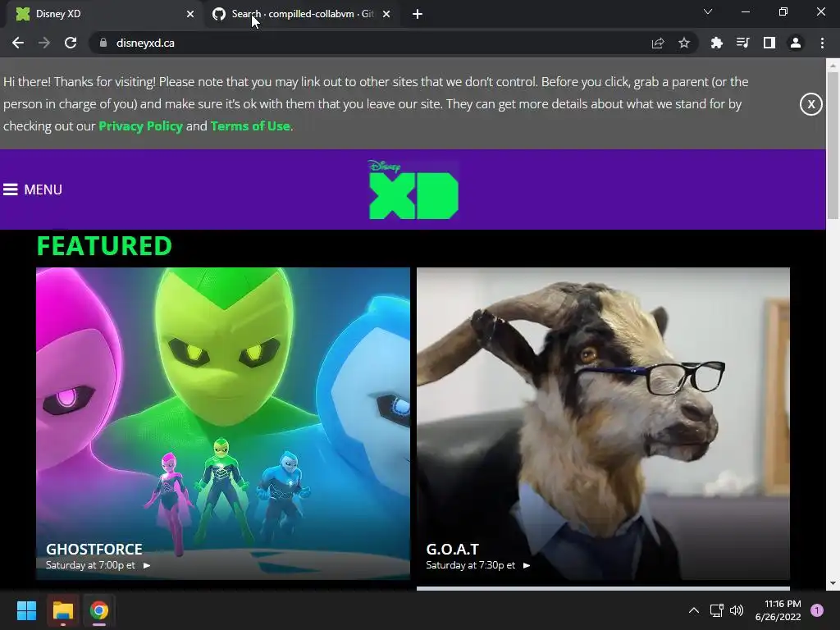Play arrow beside Saturday at 7:00p et
The width and height of the screenshot is (840, 630).
click(147, 565)
